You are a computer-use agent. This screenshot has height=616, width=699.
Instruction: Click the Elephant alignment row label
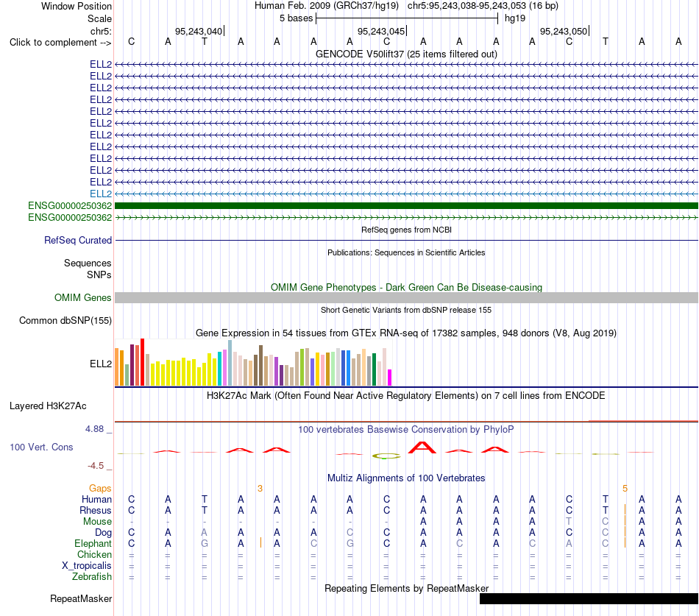pyautogui.click(x=93, y=543)
